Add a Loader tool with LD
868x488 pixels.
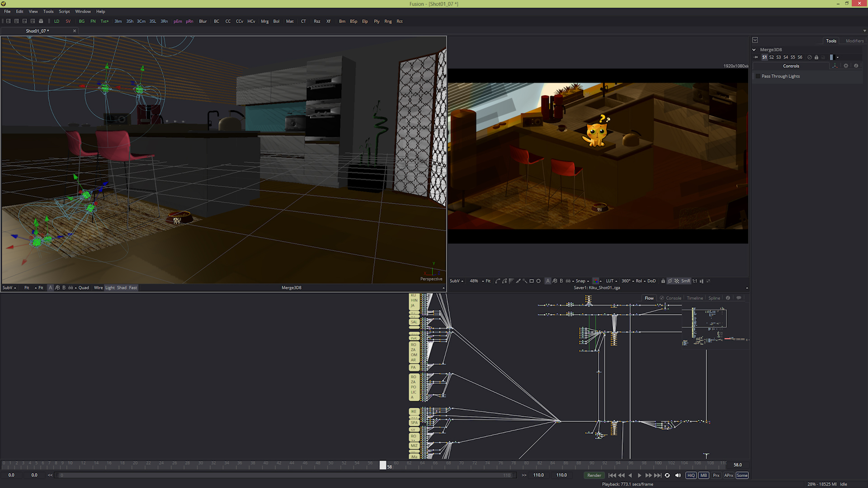click(57, 21)
